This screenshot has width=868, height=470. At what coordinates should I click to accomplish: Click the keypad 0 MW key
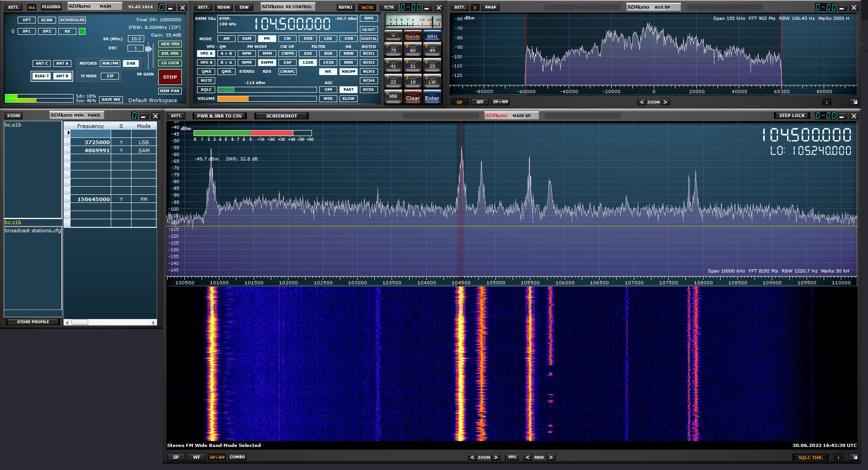393,96
